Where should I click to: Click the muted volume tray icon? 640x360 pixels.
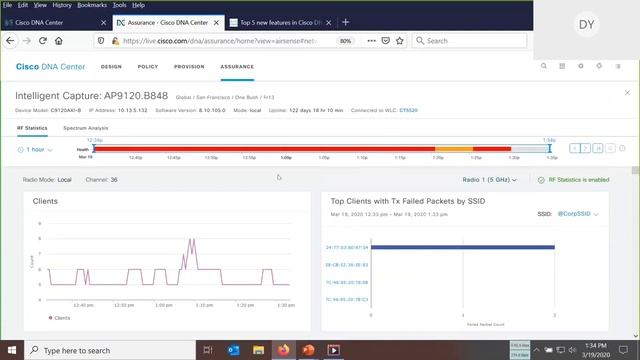click(572, 350)
